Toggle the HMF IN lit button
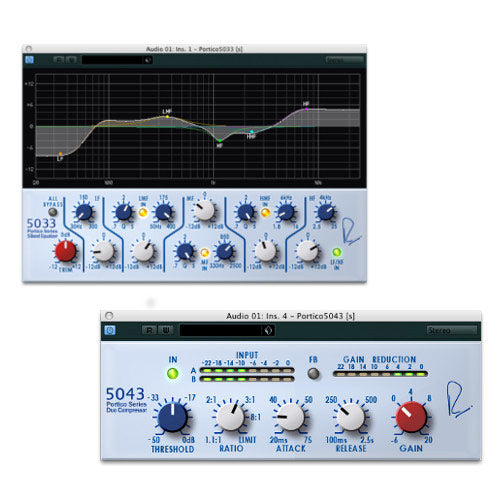The image size is (500, 500). (x=265, y=212)
